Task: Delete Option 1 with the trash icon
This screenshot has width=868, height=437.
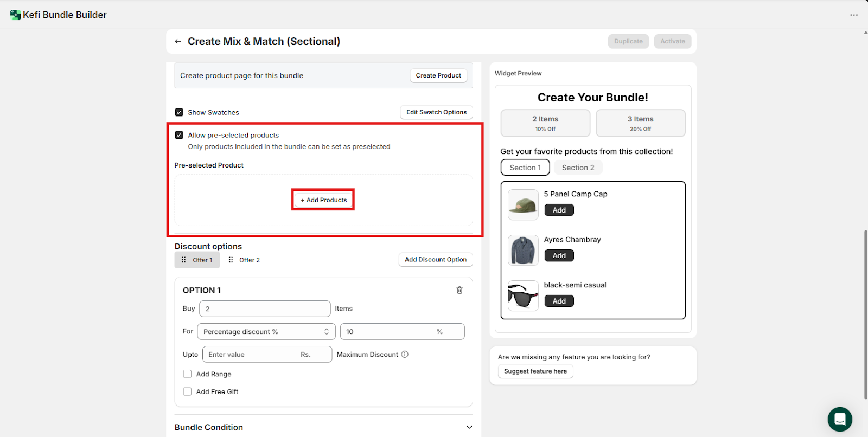Action: [459, 290]
